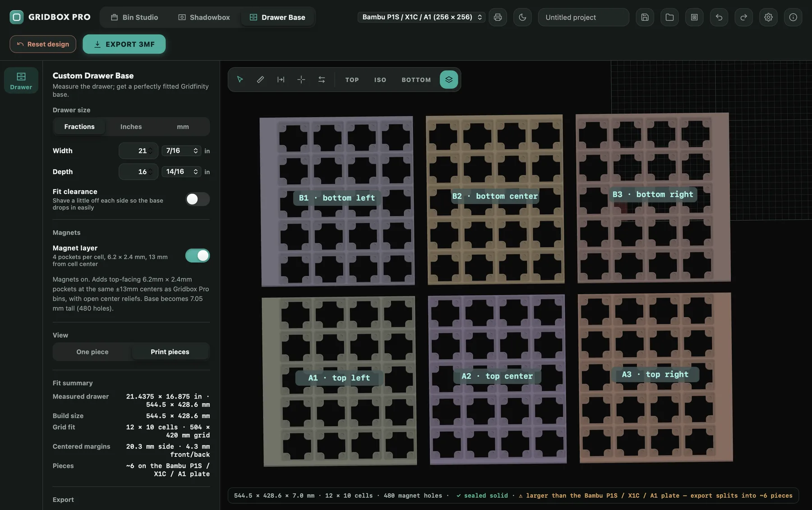
Task: Set drawer size units to mm
Action: coord(183,126)
